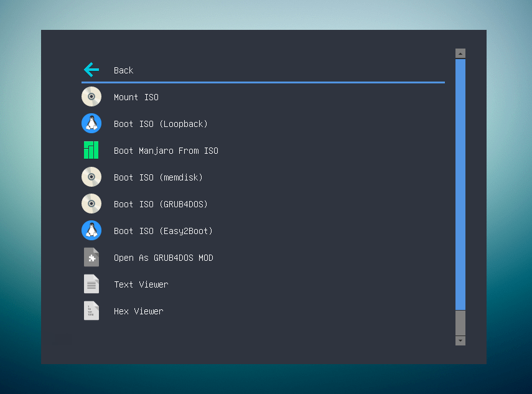
Task: Click the file icon beside Open As GRUB4DOS MOD
Action: (91, 257)
